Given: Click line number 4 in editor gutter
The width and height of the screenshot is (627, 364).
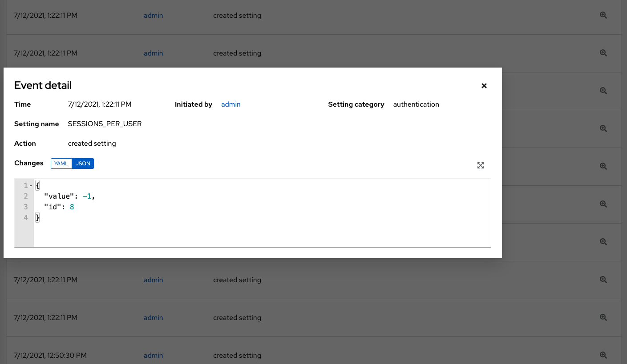Looking at the screenshot, I should 25,217.
